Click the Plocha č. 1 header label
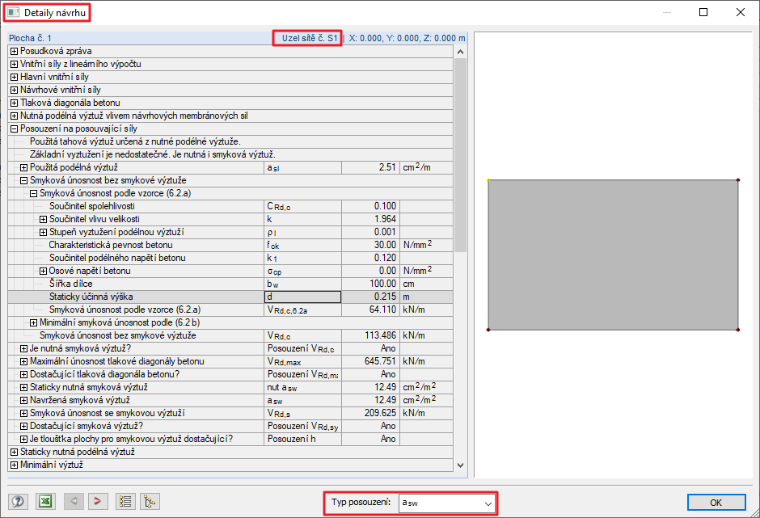 pos(30,38)
